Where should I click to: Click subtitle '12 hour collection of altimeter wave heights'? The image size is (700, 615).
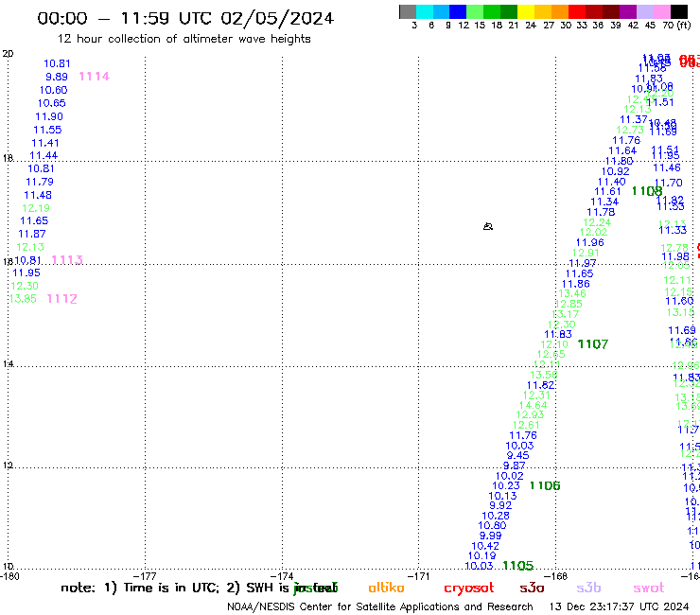(184, 39)
